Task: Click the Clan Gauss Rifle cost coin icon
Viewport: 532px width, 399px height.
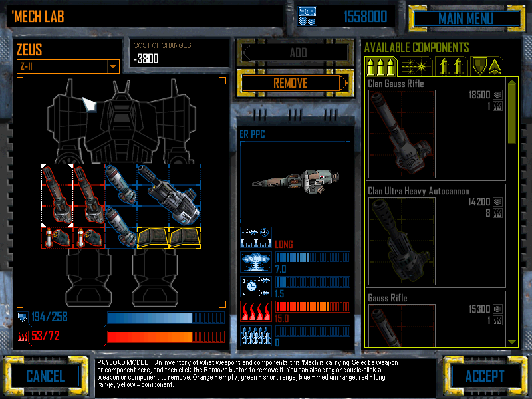Action: [x=497, y=95]
